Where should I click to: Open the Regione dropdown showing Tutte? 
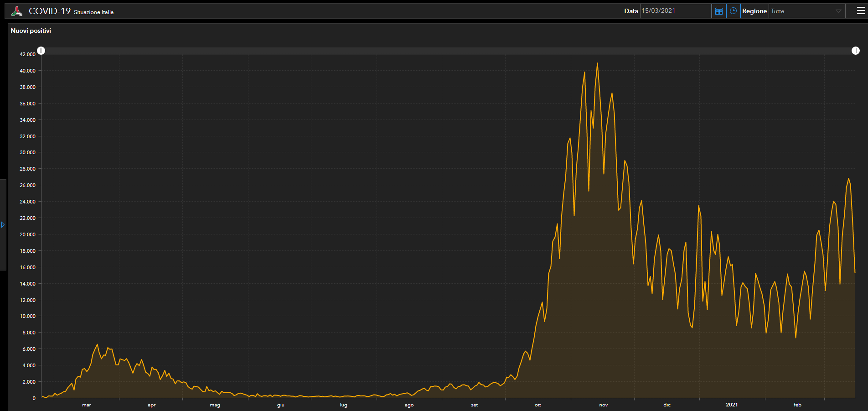point(806,11)
